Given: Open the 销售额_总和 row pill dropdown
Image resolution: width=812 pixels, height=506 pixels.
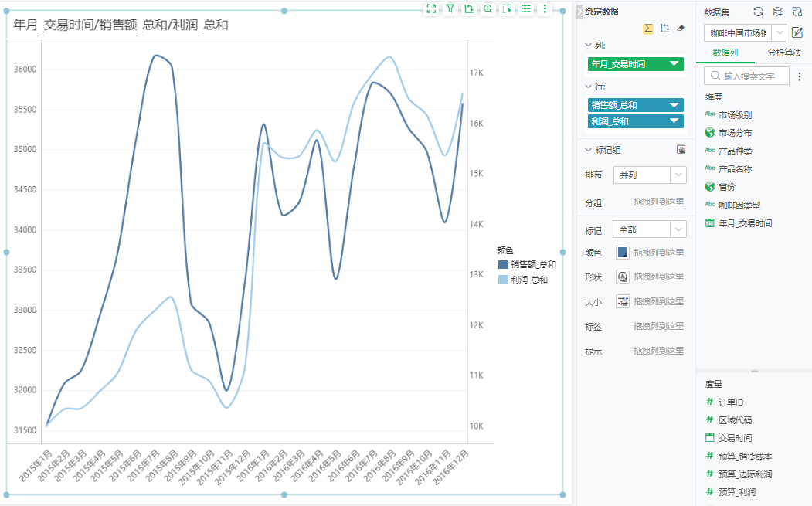Looking at the screenshot, I should tap(674, 105).
